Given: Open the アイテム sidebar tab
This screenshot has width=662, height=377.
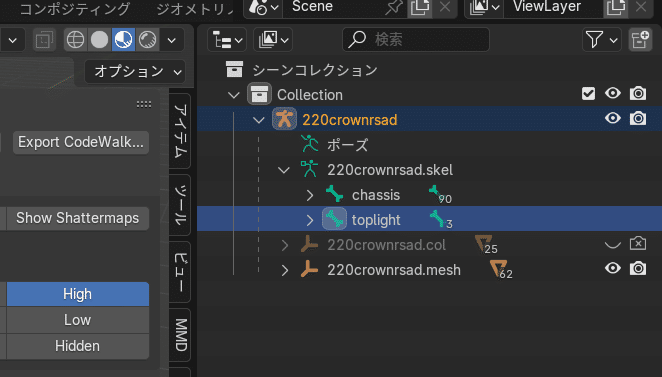Looking at the screenshot, I should tap(180, 131).
